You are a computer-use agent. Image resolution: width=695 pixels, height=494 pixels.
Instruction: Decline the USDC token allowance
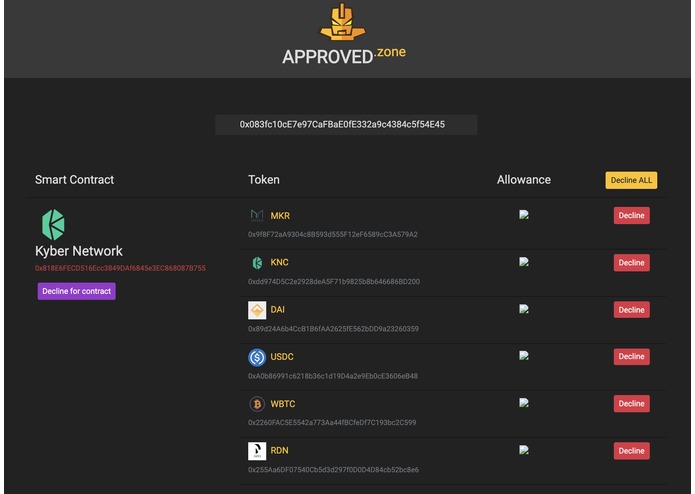point(632,357)
